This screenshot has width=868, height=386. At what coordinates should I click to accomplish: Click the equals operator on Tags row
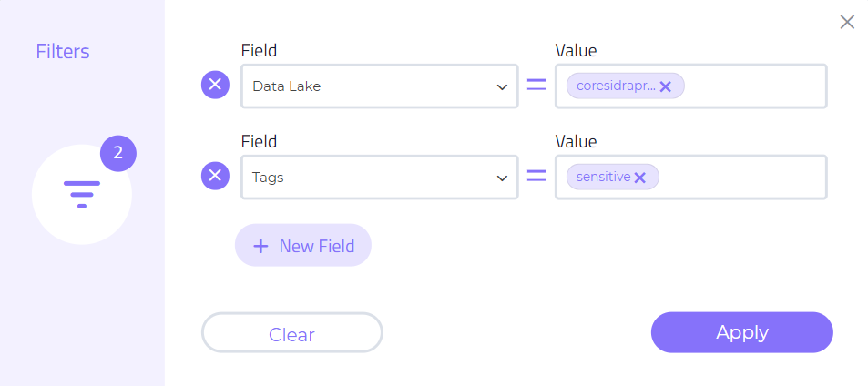[x=536, y=177]
